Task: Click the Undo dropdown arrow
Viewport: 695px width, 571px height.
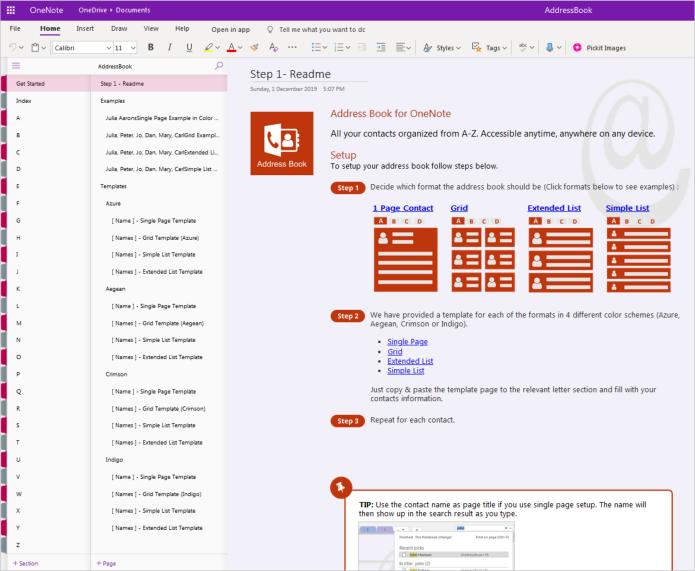Action: tap(21, 48)
